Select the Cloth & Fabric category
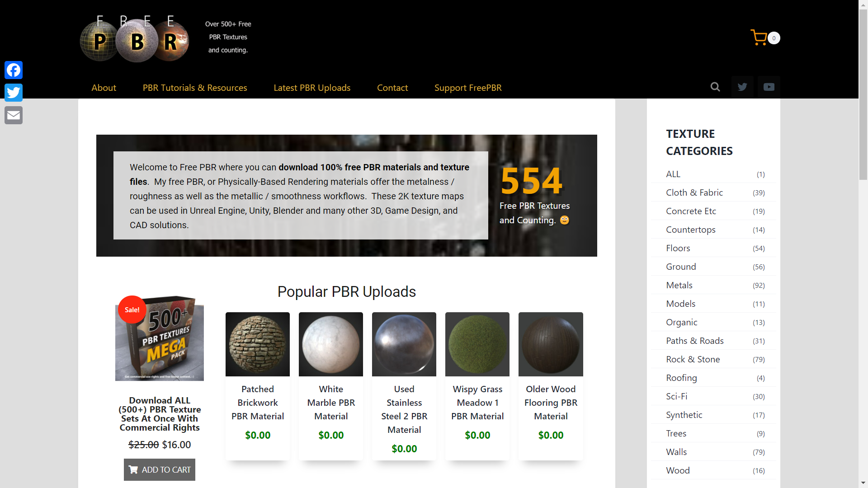Screen dimensions: 868x488 coord(694,192)
